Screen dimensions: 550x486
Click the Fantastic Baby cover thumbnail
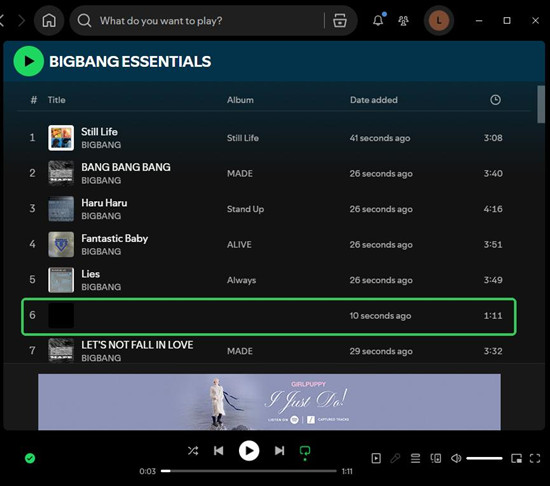[x=61, y=244]
